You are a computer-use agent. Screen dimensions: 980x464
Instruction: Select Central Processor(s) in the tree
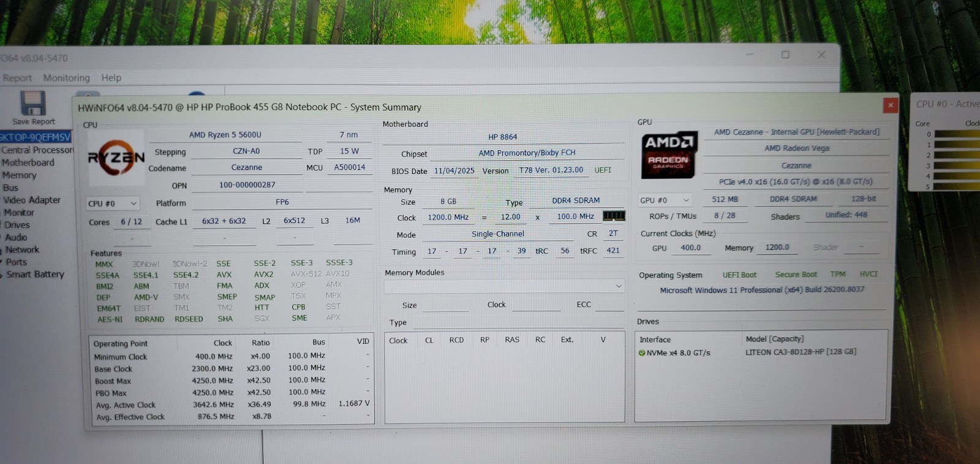[37, 150]
